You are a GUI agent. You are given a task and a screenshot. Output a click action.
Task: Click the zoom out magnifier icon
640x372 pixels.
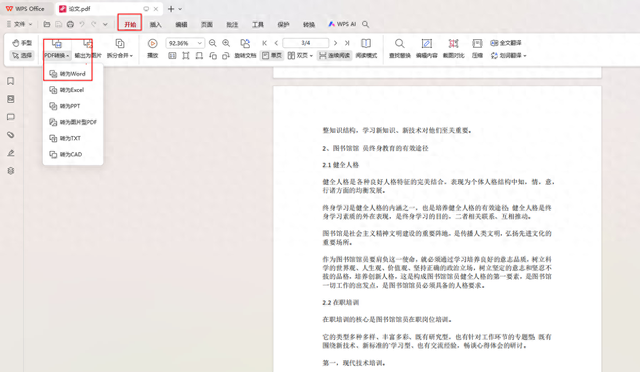(x=212, y=43)
